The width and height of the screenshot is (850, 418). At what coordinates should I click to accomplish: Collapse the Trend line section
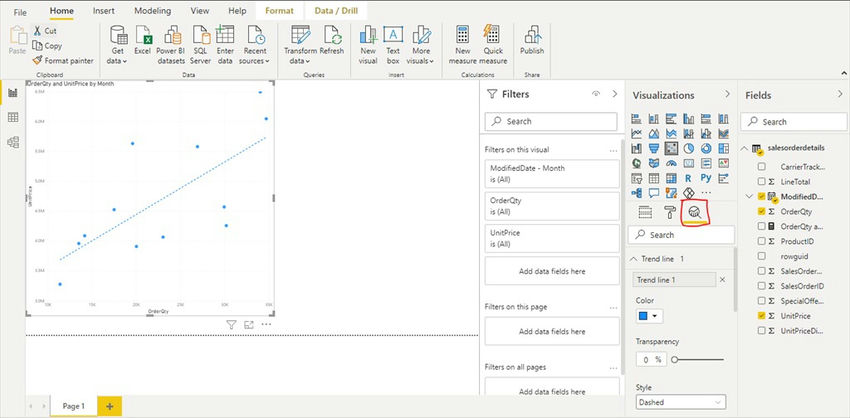pyautogui.click(x=633, y=259)
